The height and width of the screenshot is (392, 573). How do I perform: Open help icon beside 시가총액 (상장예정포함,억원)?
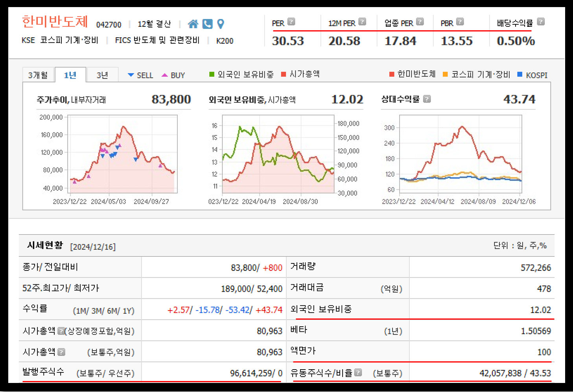[x=61, y=331]
